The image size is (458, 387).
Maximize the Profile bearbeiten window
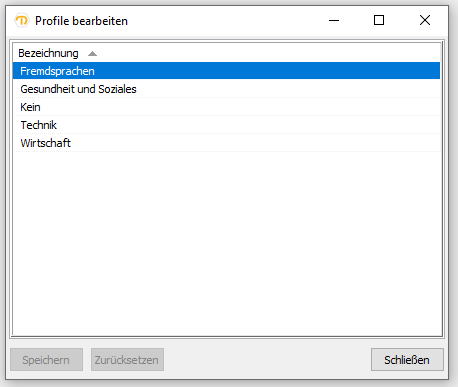click(x=379, y=21)
